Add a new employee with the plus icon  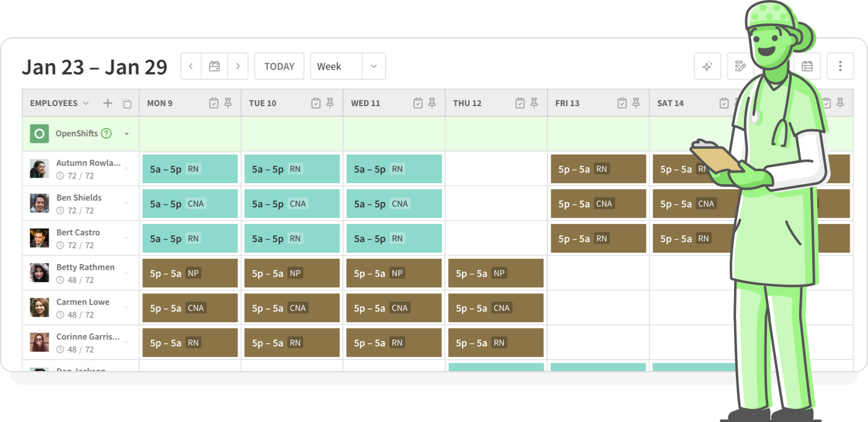click(x=107, y=103)
